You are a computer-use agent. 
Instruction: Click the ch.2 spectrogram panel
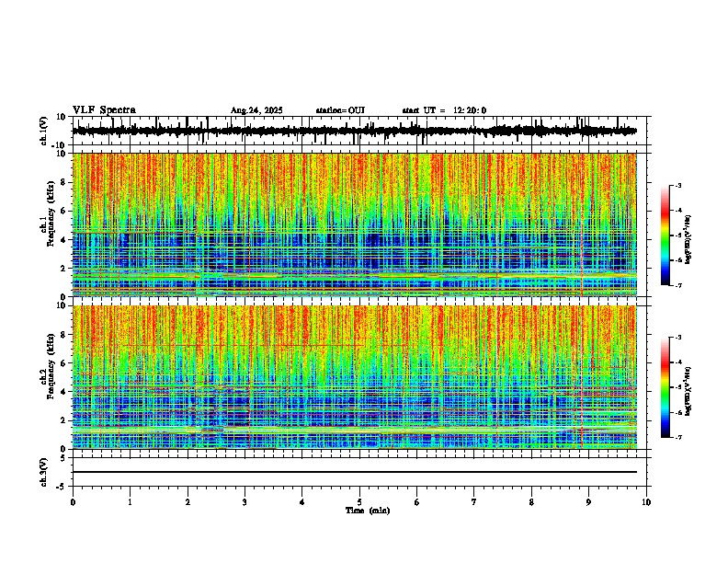355,377
